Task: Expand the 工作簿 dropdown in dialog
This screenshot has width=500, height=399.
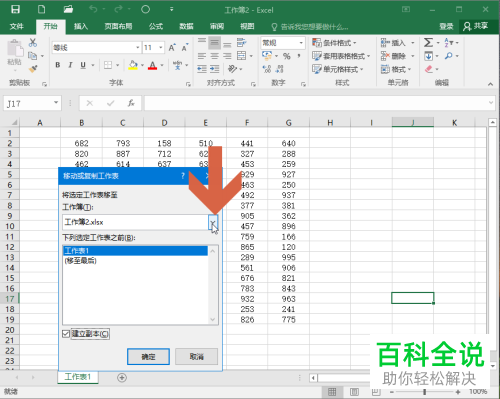Action: click(213, 222)
